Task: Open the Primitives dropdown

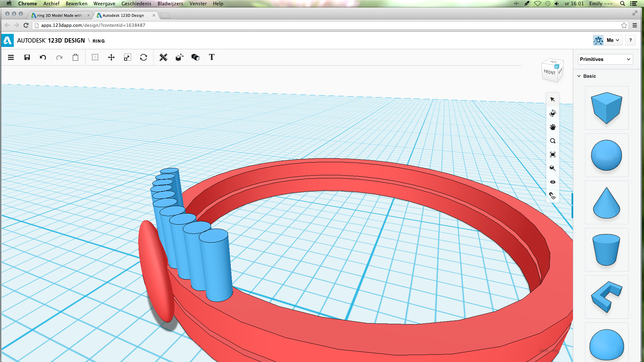Action: [605, 59]
